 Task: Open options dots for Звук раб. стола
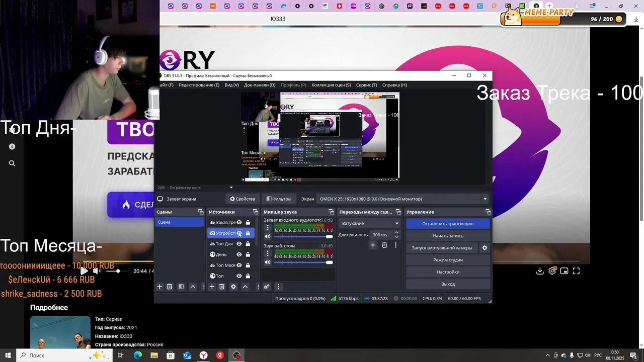pyautogui.click(x=268, y=253)
